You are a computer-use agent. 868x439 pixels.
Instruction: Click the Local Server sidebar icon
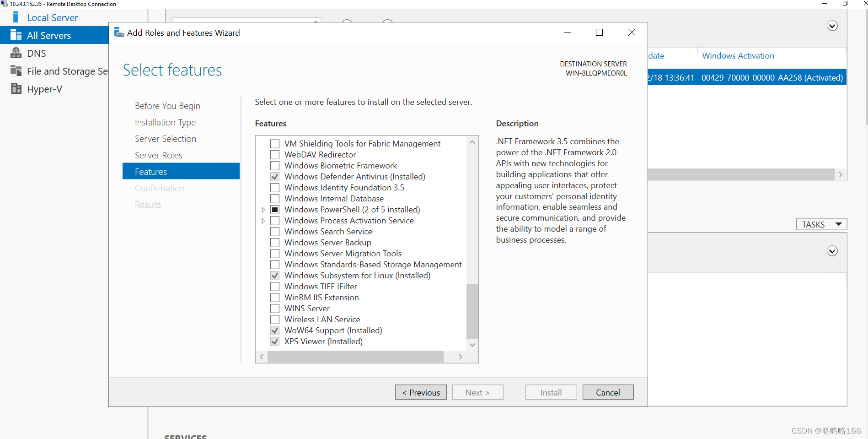click(x=16, y=17)
